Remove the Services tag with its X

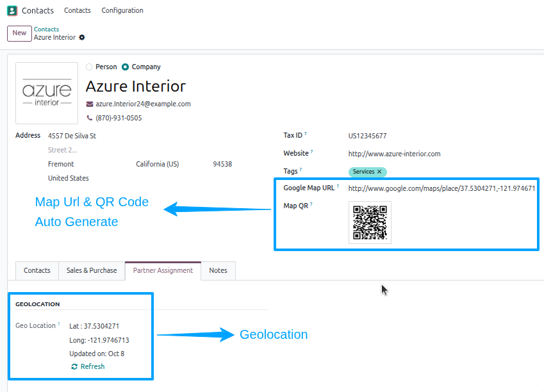tap(379, 172)
